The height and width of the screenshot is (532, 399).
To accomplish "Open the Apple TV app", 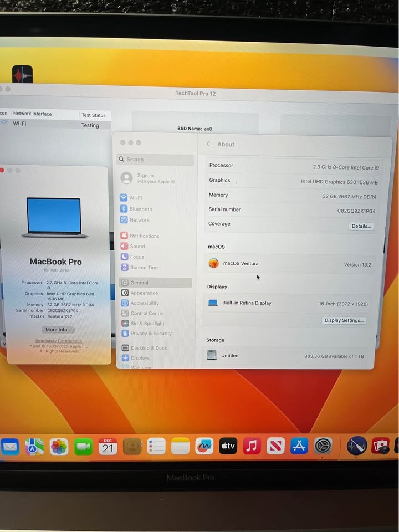I will (x=228, y=446).
